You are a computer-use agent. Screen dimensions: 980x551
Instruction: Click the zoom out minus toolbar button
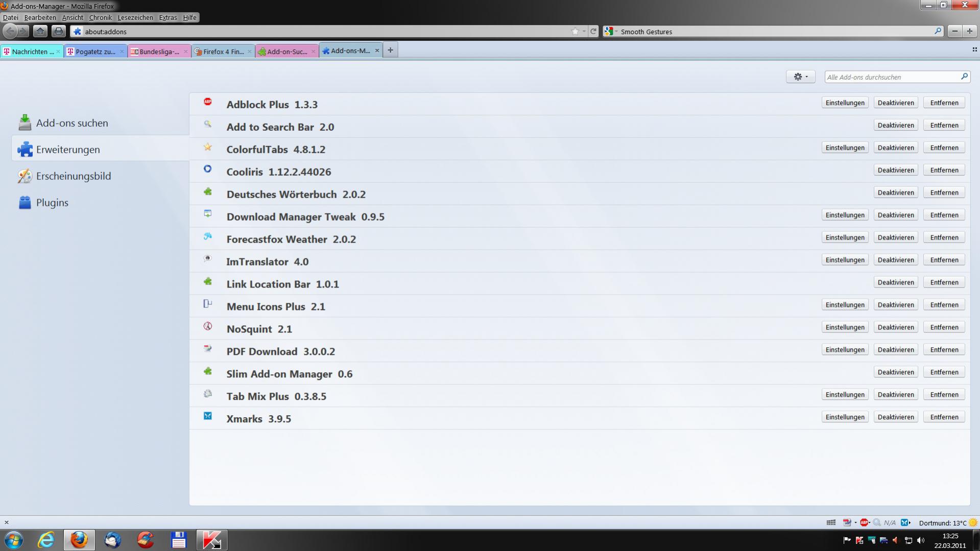(955, 31)
